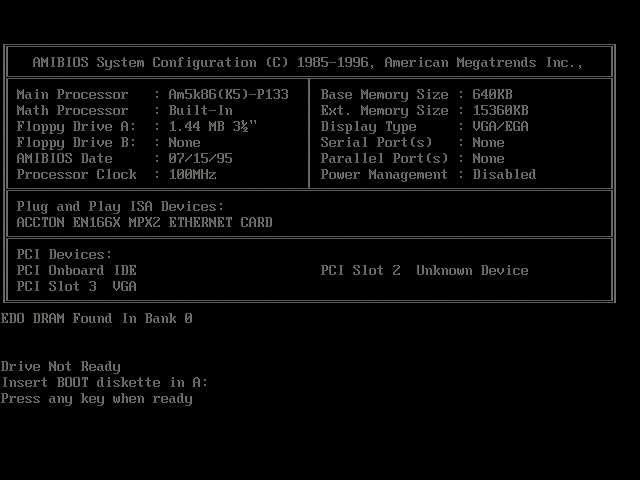Click the 'None' value for Parallel Port(s)
Viewport: 640px width, 480px height.
(489, 158)
